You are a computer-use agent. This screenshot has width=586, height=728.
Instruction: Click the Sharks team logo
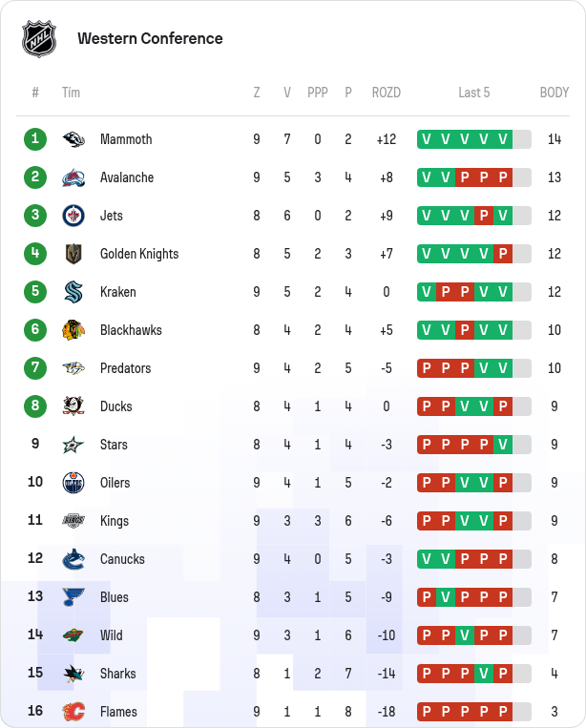click(73, 674)
